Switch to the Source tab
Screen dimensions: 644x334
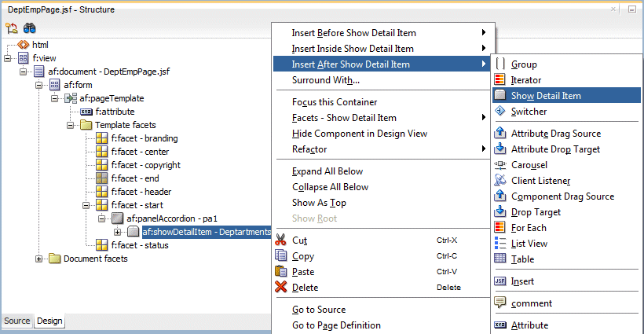16,321
